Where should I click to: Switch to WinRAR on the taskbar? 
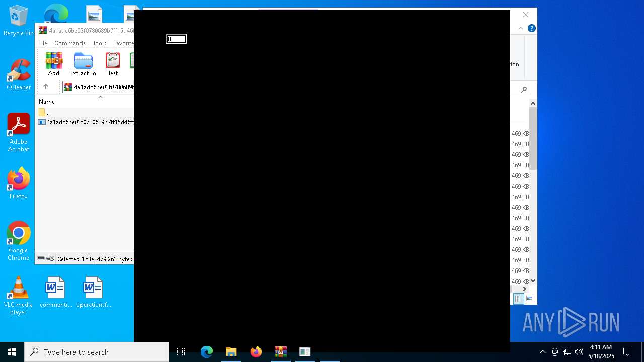pos(281,352)
